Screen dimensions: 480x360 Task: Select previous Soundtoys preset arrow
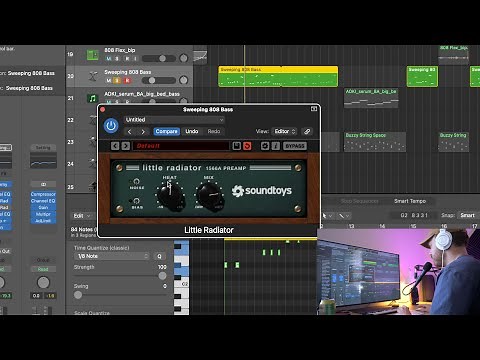click(x=115, y=146)
